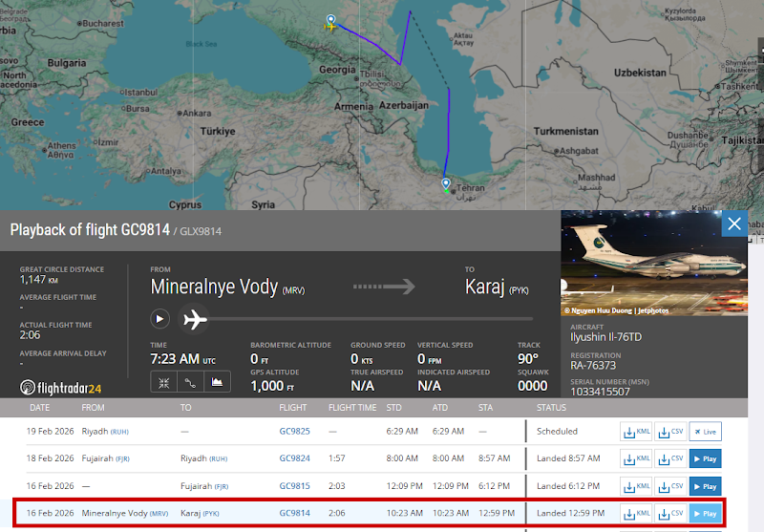
Task: Play the highlighted GC9814 row
Action: click(x=705, y=514)
